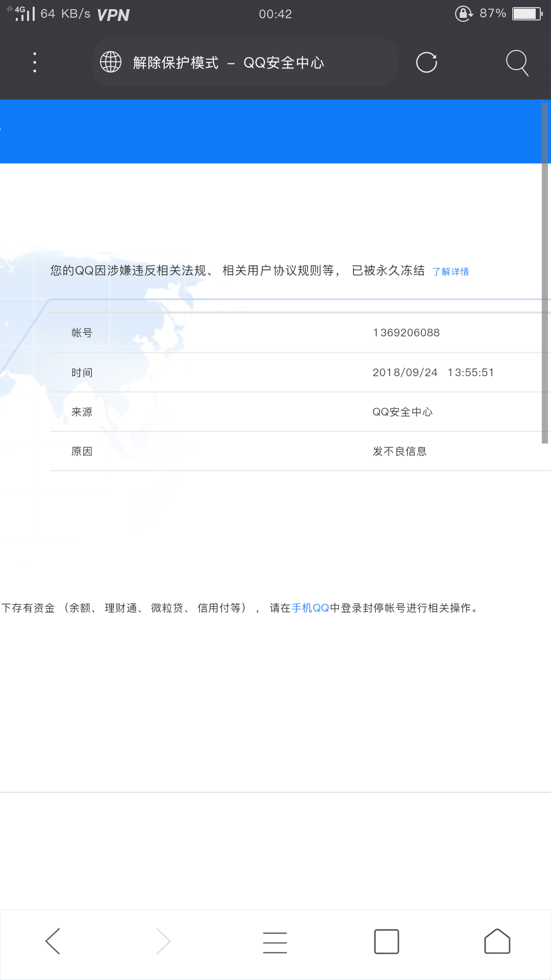Show open tabs via square icon
The image size is (551, 980).
(386, 941)
